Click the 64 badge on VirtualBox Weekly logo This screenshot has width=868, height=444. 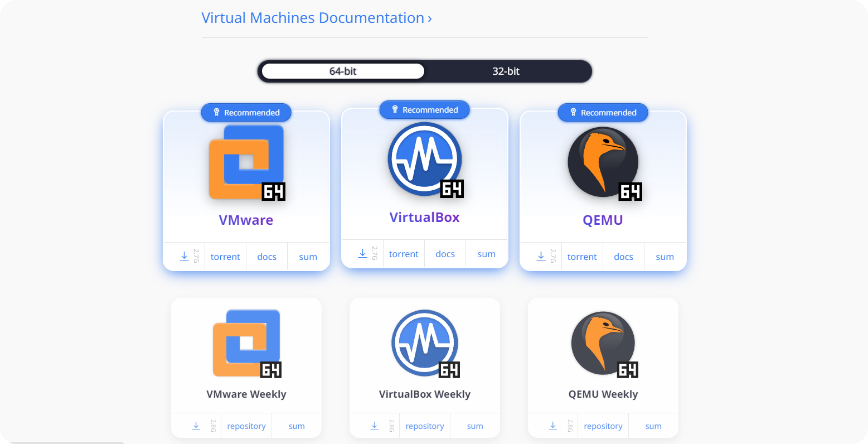[449, 370]
